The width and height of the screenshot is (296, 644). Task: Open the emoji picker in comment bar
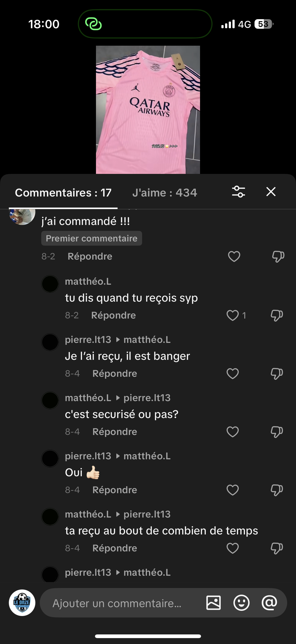click(x=241, y=603)
